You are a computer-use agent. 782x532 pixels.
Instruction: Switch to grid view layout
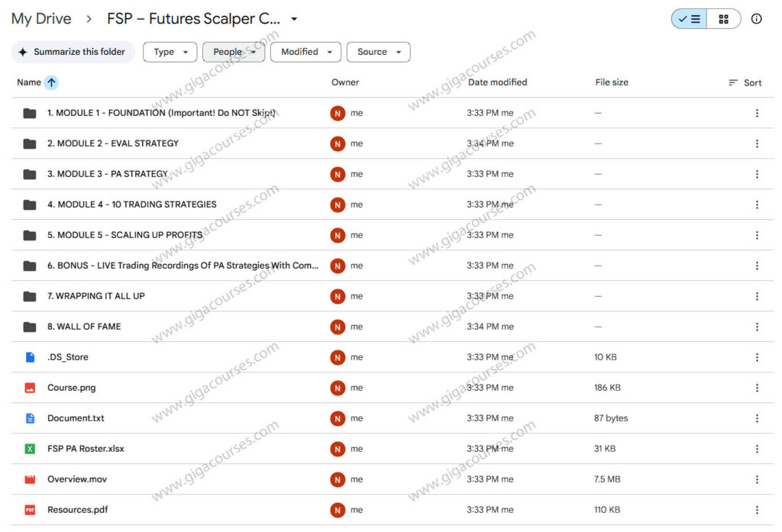pyautogui.click(x=722, y=18)
